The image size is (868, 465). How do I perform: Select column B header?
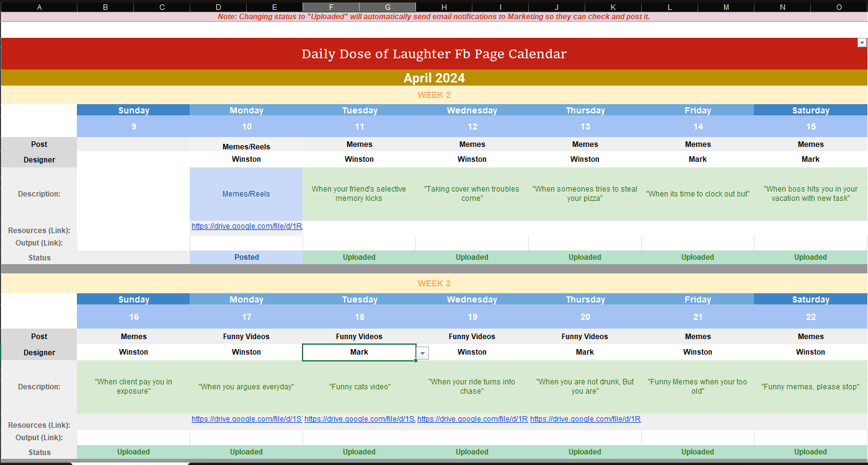click(105, 7)
